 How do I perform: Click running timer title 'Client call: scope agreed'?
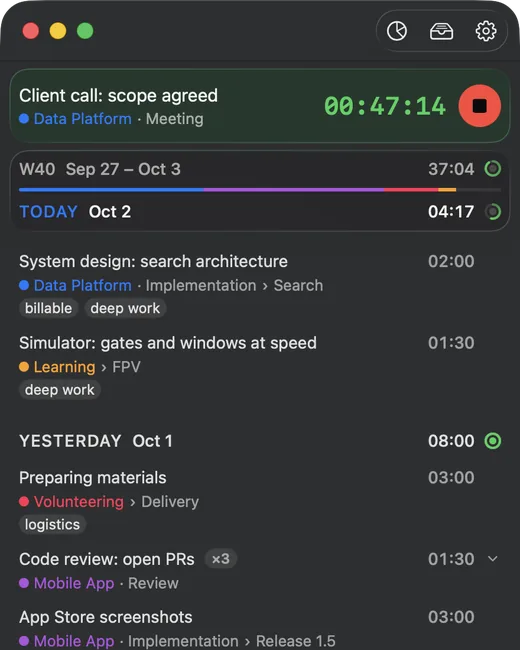point(118,96)
